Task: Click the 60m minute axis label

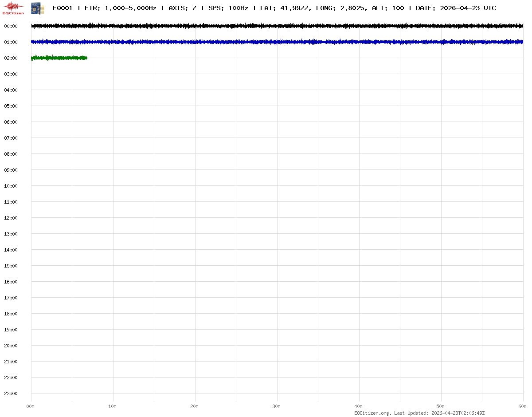Action: [x=523, y=406]
